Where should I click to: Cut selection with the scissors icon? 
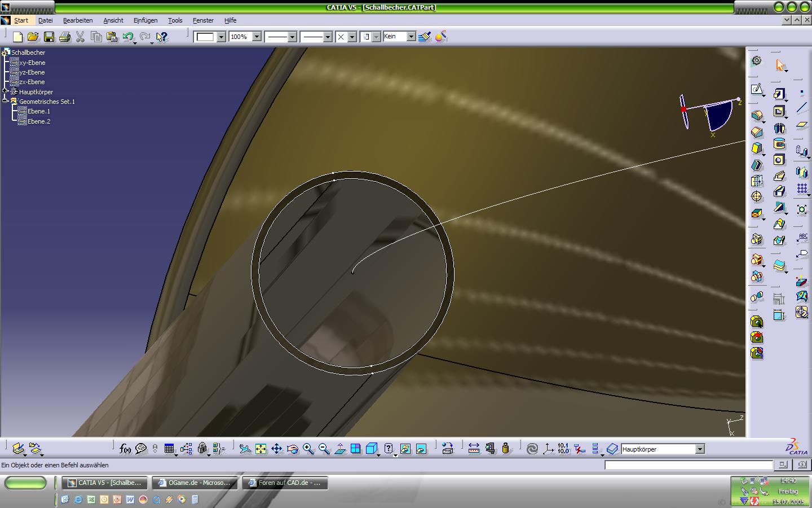click(81, 37)
